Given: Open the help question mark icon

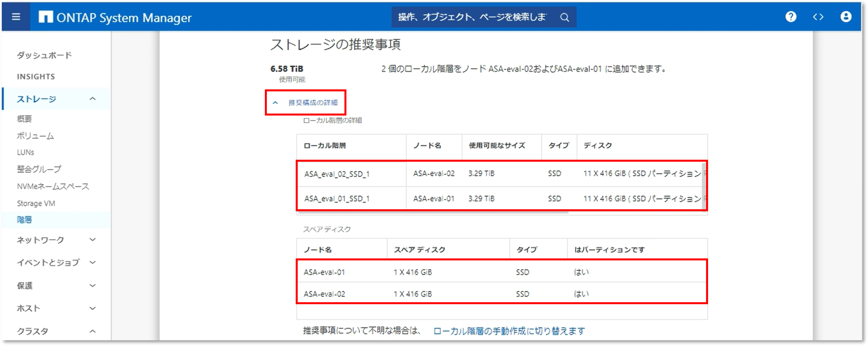Looking at the screenshot, I should click(790, 16).
